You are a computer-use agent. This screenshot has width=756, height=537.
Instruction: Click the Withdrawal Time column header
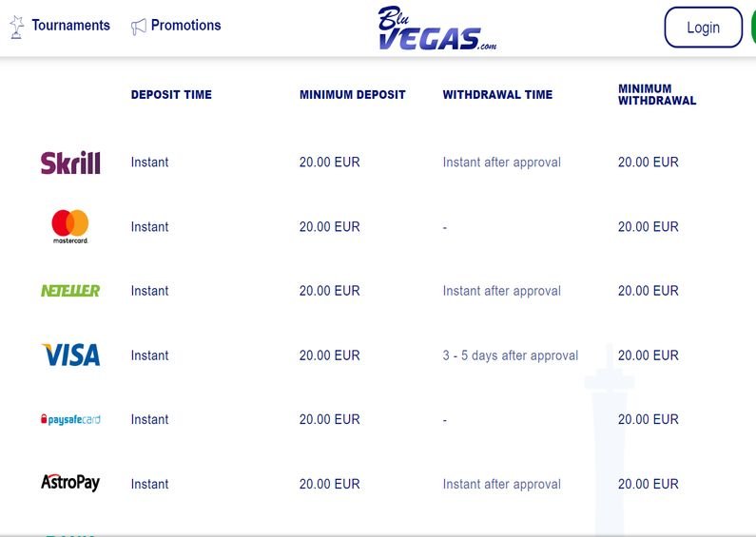[x=497, y=94]
